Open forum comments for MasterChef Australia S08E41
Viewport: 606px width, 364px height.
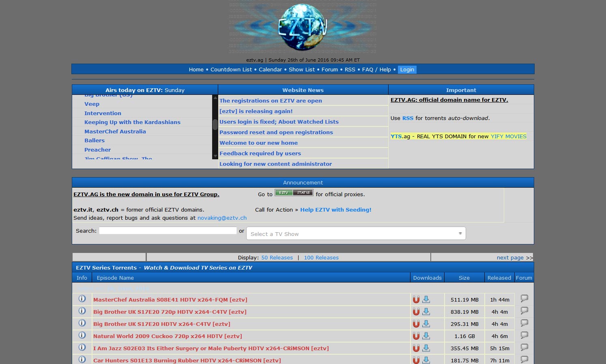(524, 299)
